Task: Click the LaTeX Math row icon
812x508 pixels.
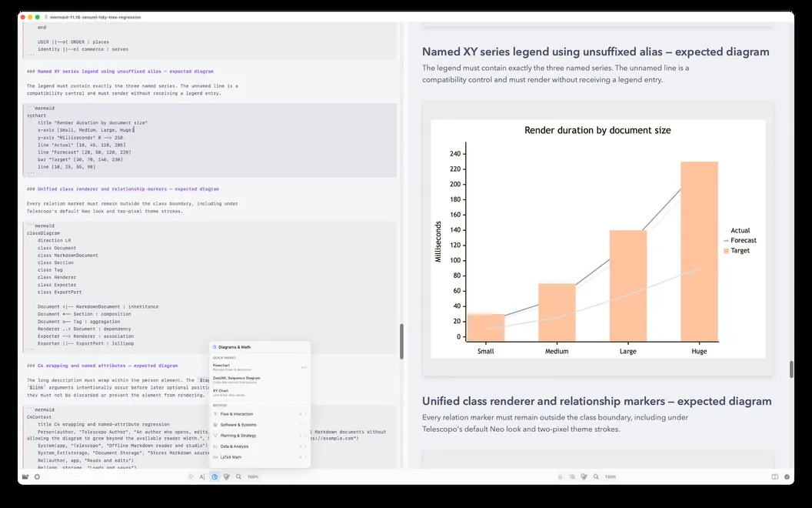Action: pyautogui.click(x=215, y=457)
